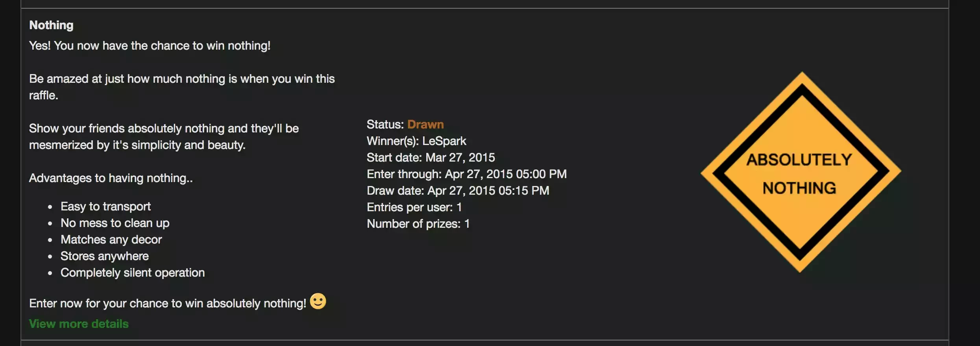Click the Stores anywhere bullet item
Image resolution: width=980 pixels, height=346 pixels.
[x=105, y=256]
